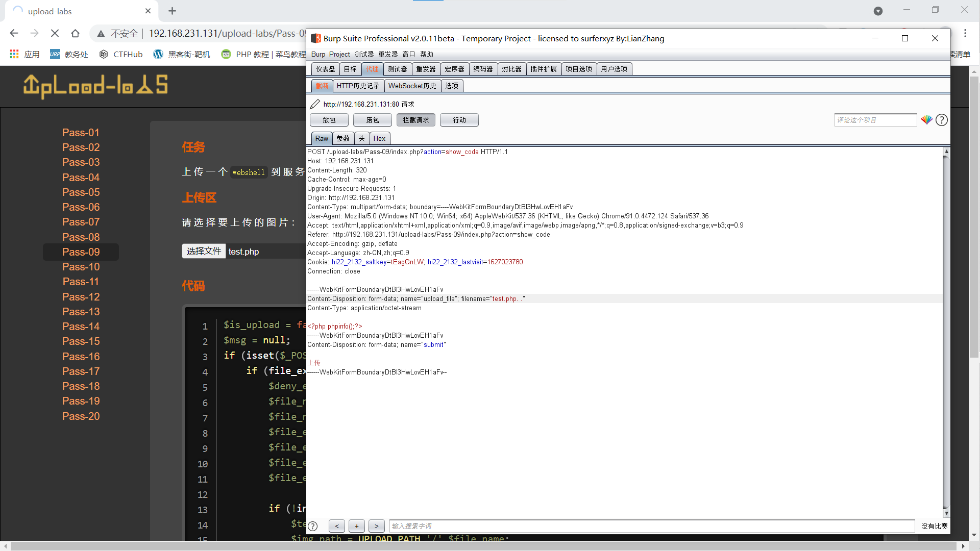Switch to 代理 proxy tab

click(x=372, y=69)
